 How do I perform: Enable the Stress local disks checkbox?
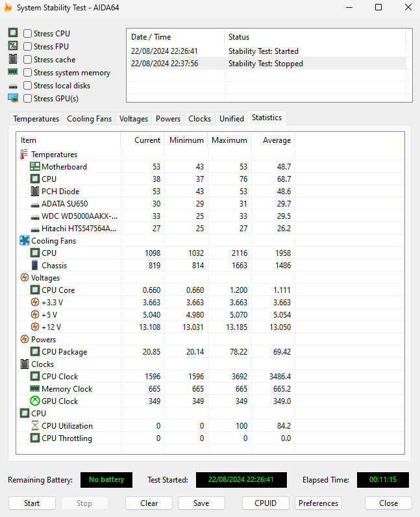[x=28, y=85]
